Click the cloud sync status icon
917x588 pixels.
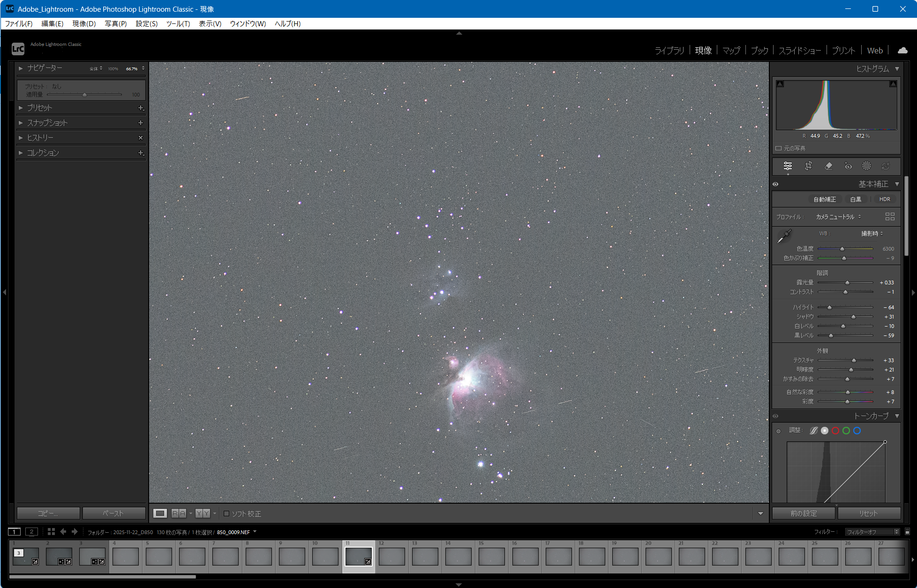point(902,50)
